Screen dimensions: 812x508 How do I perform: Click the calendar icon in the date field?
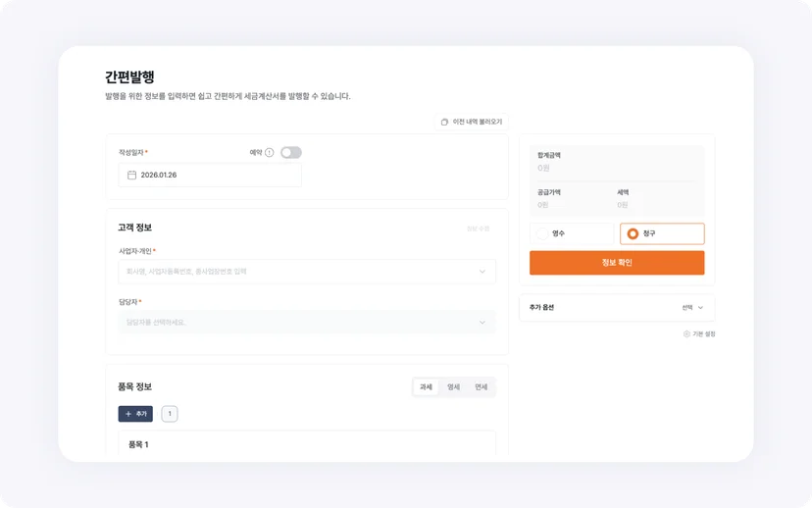[132, 175]
